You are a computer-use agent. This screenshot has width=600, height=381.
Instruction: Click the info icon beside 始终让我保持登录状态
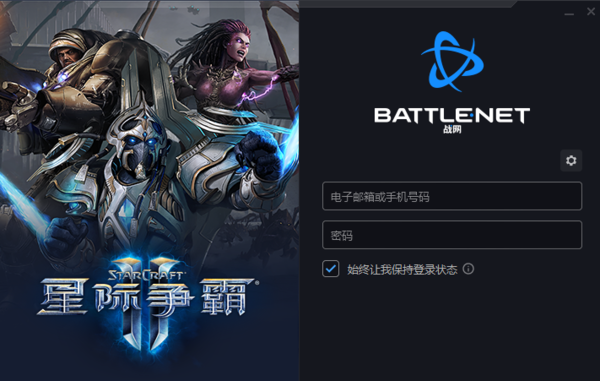[468, 269]
